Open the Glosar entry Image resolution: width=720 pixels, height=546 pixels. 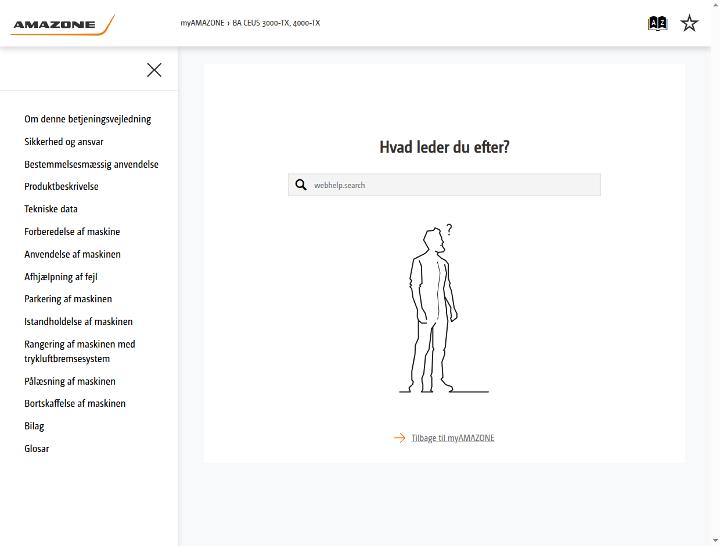37,449
